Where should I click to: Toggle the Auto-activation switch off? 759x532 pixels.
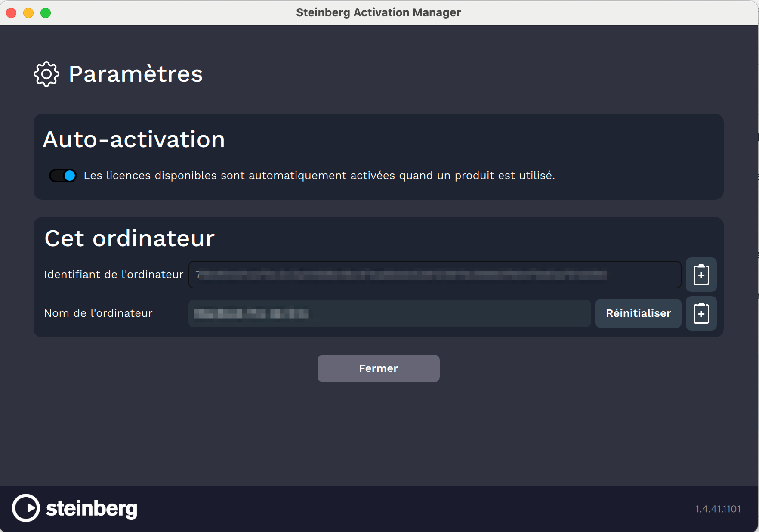pyautogui.click(x=63, y=176)
